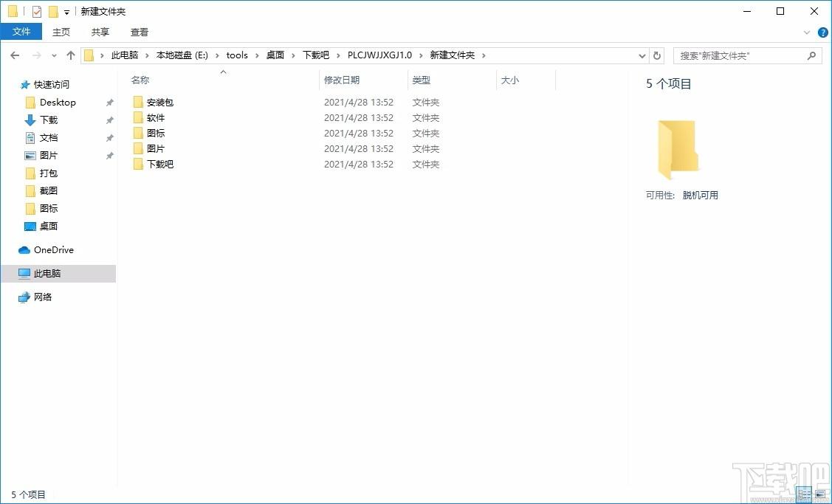Expand chevron after tools in address bar
Image resolution: width=832 pixels, height=504 pixels.
257,55
